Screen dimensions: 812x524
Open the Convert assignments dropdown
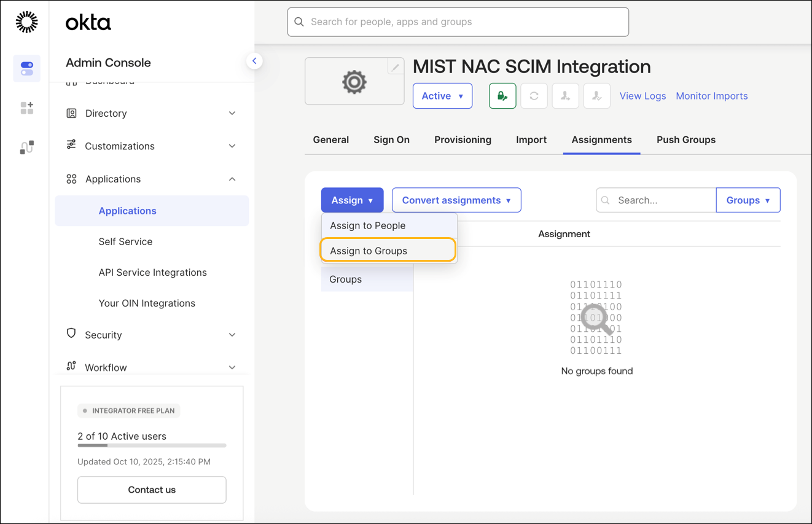456,200
